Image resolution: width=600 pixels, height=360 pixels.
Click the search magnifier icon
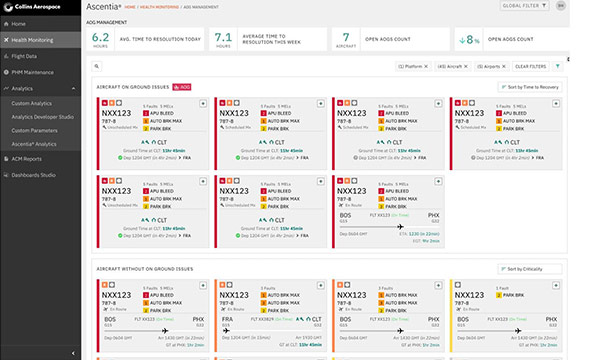tap(97, 66)
